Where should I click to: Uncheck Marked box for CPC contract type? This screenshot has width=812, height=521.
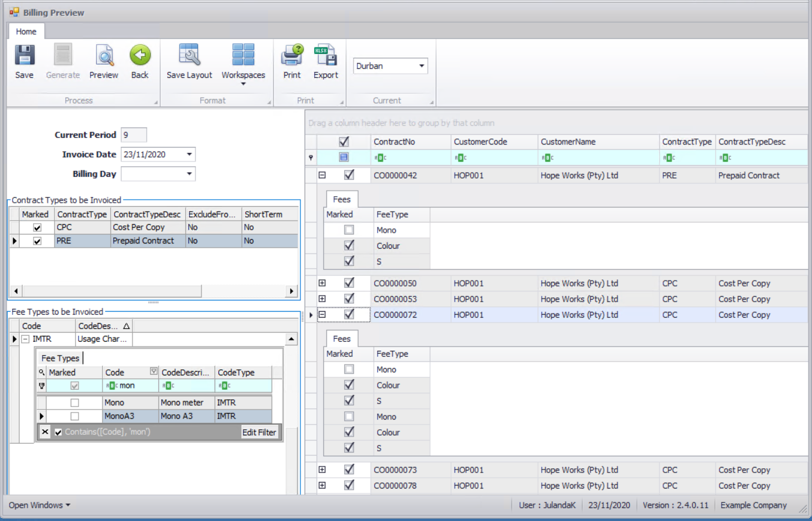click(37, 228)
